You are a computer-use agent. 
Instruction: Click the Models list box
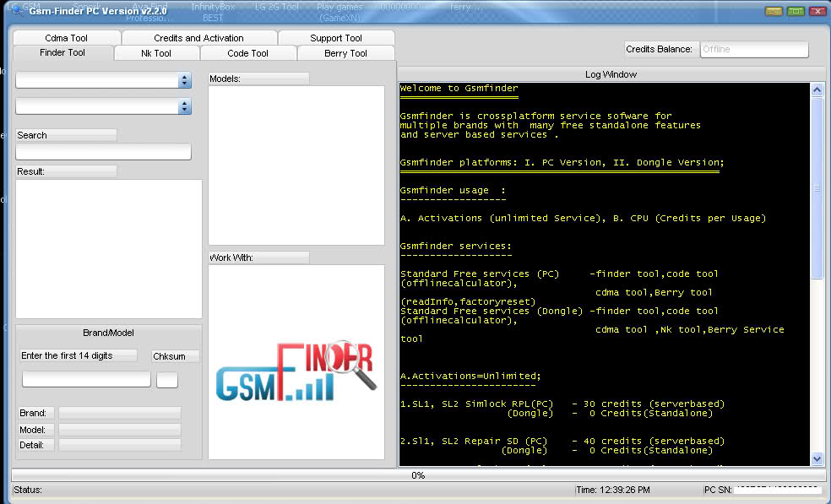[296, 165]
